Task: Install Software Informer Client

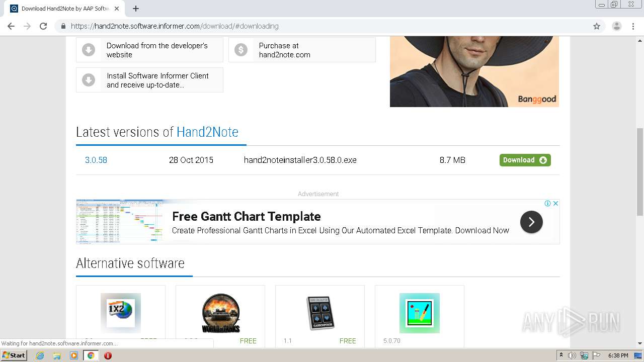Action: coord(149,80)
